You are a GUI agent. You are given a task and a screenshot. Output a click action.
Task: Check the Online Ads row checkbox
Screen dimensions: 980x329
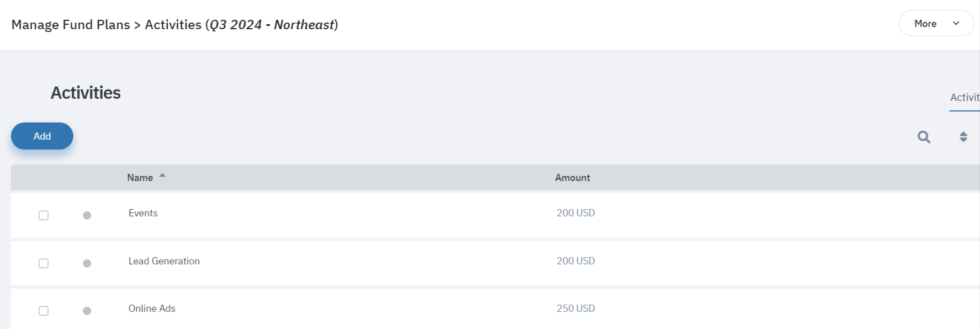[x=44, y=311]
